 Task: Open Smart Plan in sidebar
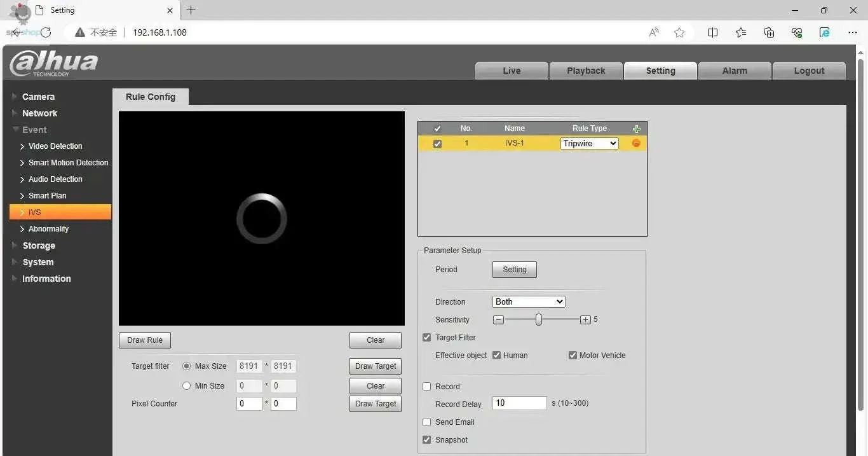(47, 196)
